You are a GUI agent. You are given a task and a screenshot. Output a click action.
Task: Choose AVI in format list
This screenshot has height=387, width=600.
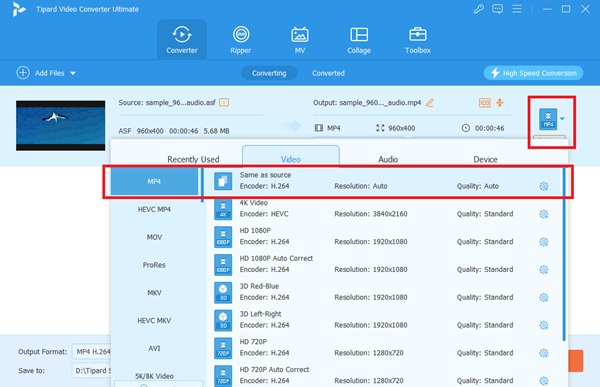pyautogui.click(x=154, y=348)
